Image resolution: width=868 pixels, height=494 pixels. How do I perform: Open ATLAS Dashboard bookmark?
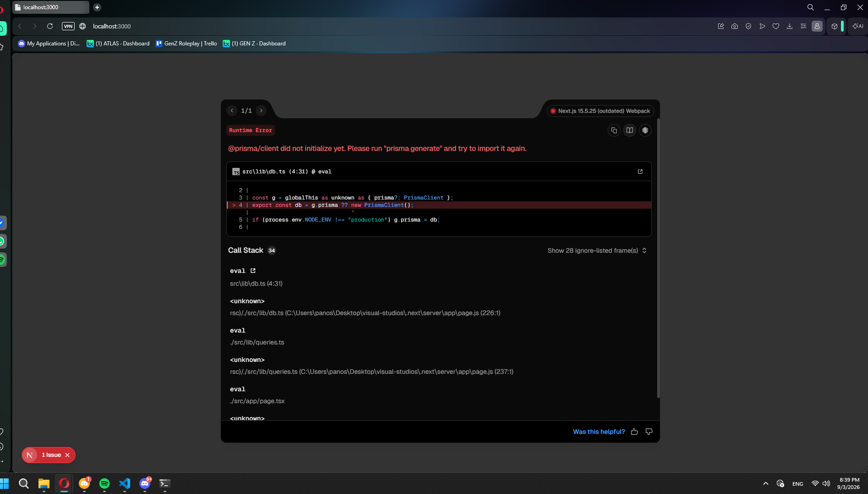click(118, 44)
